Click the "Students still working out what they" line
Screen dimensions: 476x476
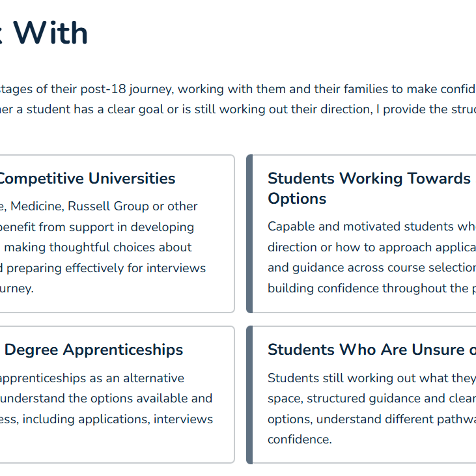371,378
